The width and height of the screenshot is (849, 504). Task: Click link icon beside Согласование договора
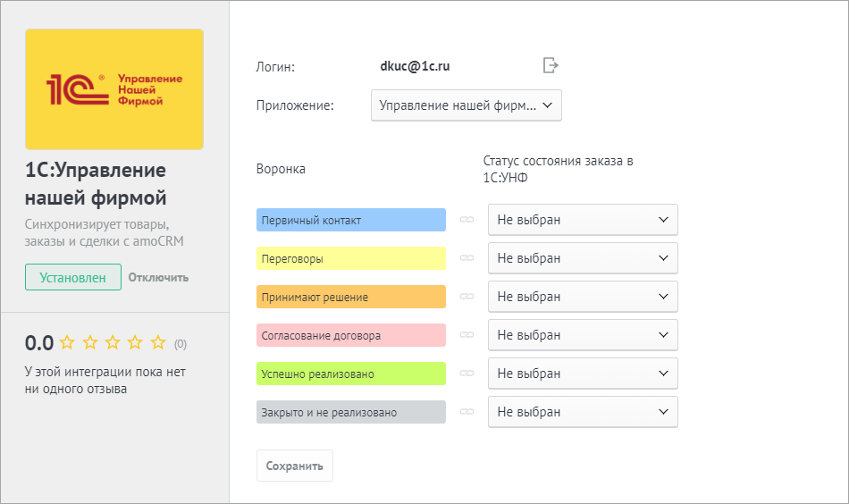coord(467,335)
